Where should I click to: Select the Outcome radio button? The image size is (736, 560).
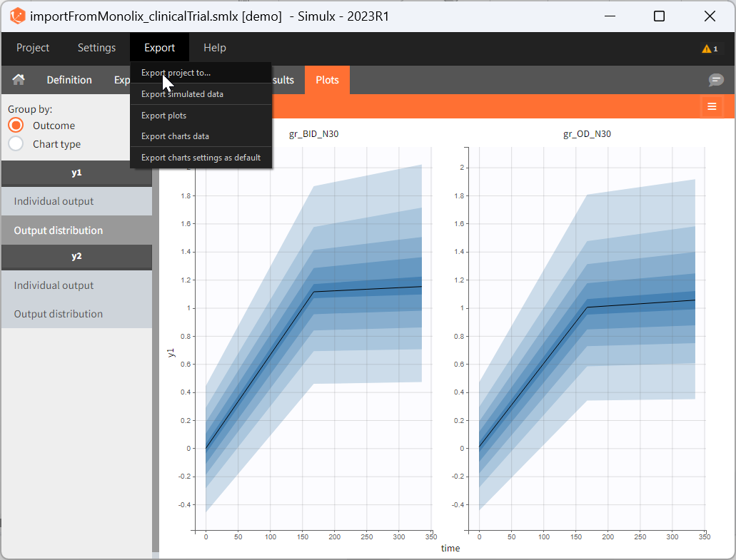(x=16, y=126)
